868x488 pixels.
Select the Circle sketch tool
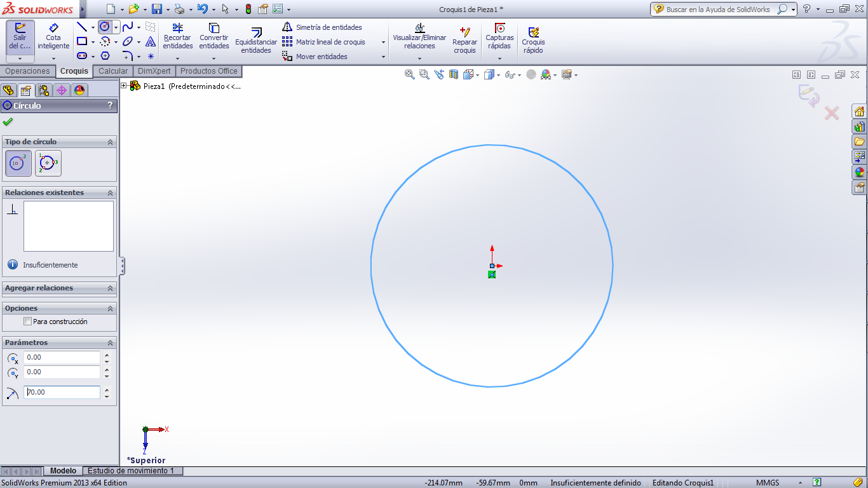click(x=105, y=27)
